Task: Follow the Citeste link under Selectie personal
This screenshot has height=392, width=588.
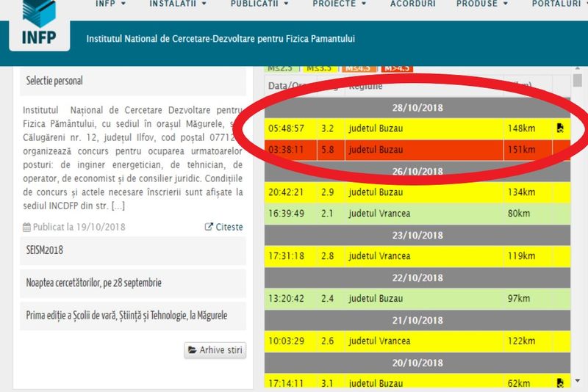Action: click(223, 228)
